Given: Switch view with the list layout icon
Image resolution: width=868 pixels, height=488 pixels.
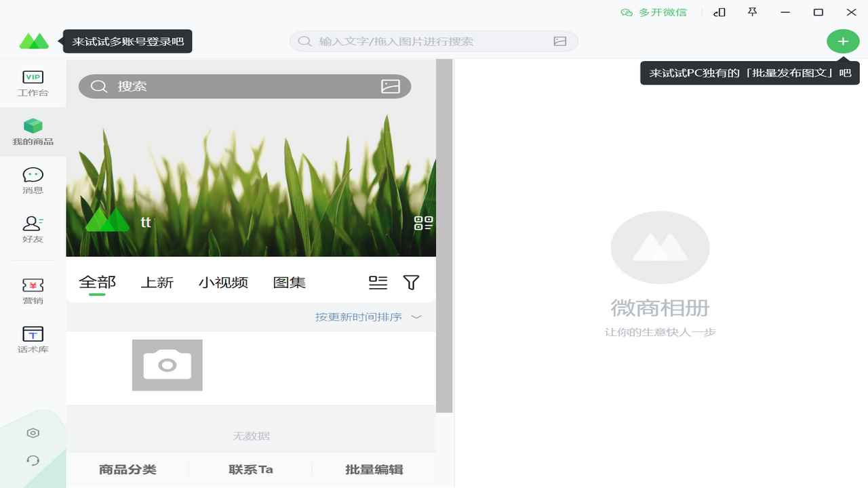Looking at the screenshot, I should 378,283.
